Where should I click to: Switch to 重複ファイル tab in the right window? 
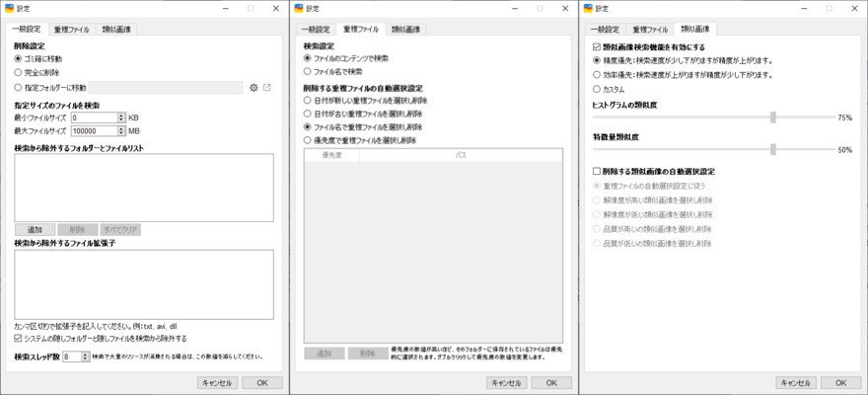650,30
